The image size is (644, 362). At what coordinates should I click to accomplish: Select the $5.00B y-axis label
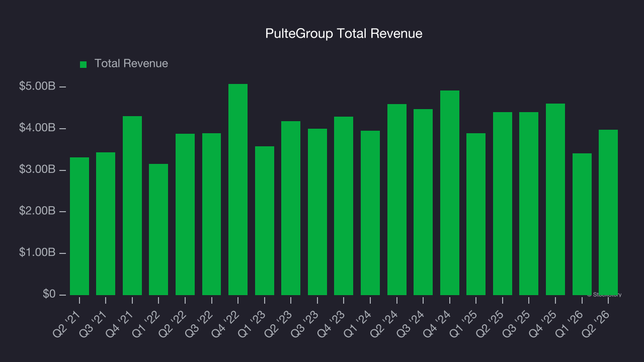[x=37, y=87]
